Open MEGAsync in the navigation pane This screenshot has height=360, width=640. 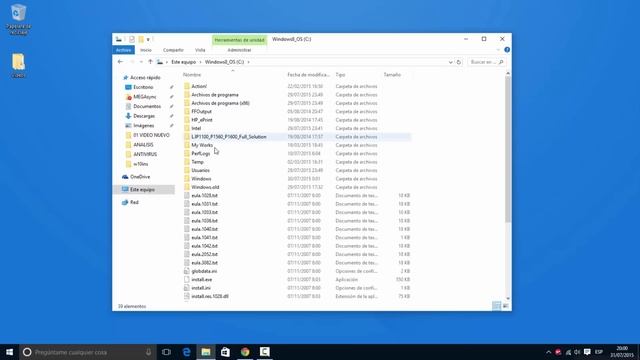point(144,97)
